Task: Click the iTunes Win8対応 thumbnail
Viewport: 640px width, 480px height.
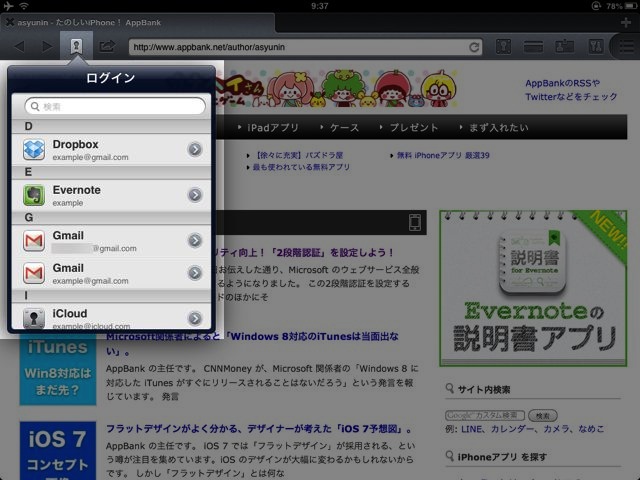Action: (58, 371)
